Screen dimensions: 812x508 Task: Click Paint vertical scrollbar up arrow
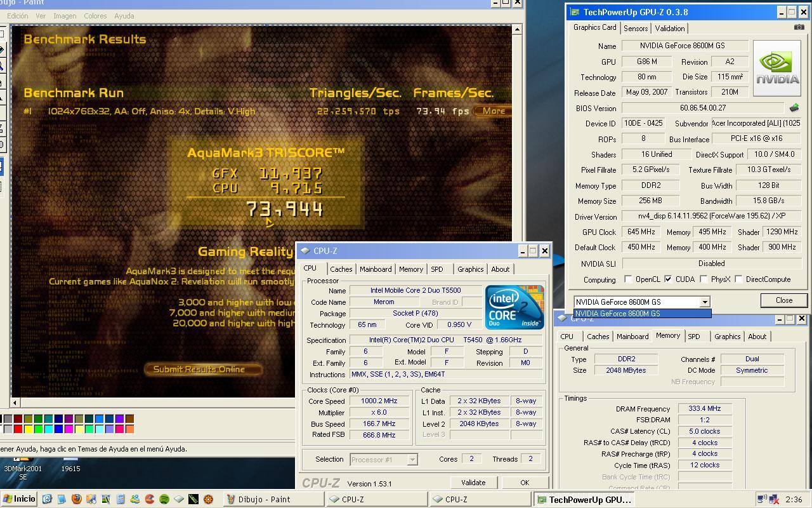[517, 29]
